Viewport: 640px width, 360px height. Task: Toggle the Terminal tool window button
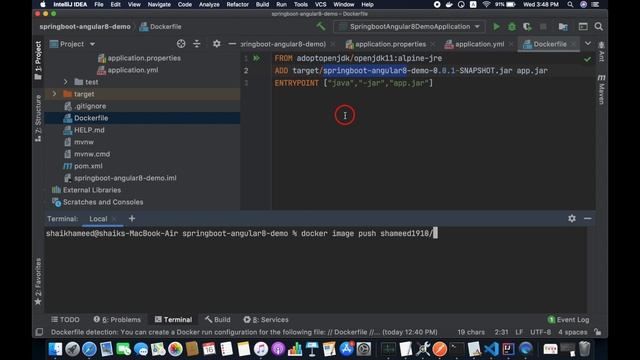tap(173, 320)
